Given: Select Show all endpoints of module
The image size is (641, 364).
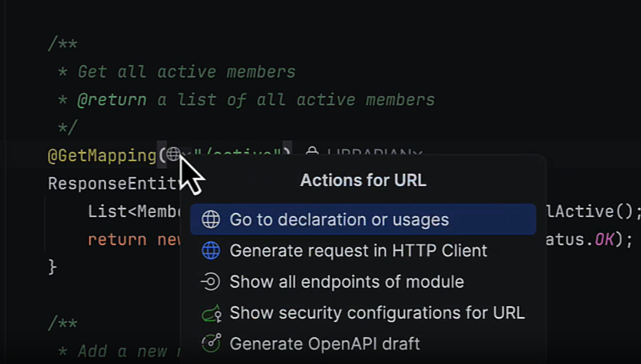Looking at the screenshot, I should pos(363,282).
